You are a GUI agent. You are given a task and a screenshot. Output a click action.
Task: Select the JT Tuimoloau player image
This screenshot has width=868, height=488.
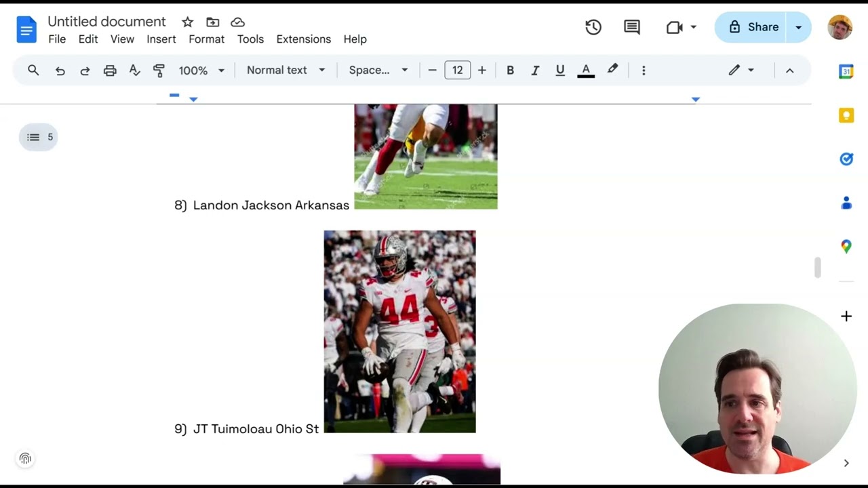(x=400, y=331)
